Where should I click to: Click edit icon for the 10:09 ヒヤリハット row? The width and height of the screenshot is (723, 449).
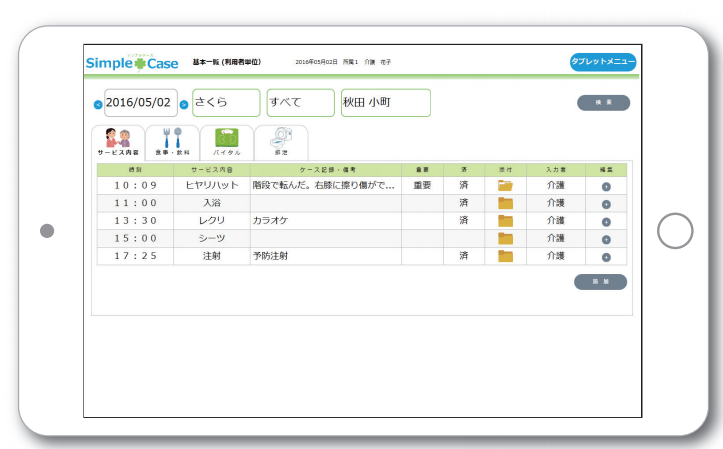click(x=606, y=186)
